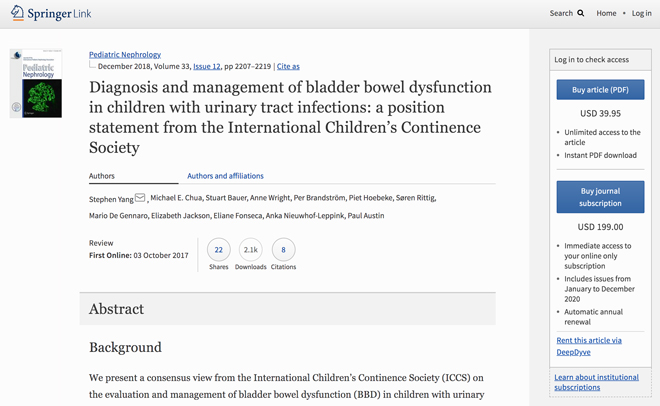Viewport: 660px width, 406px height.
Task: Click the email envelope icon beside Stephen Yang
Action: (140, 198)
